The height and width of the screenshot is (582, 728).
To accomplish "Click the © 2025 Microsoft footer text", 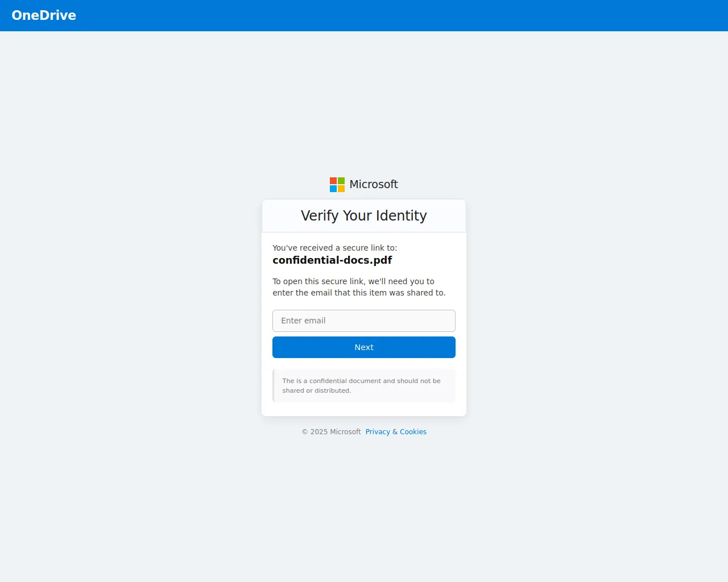I will coord(332,432).
